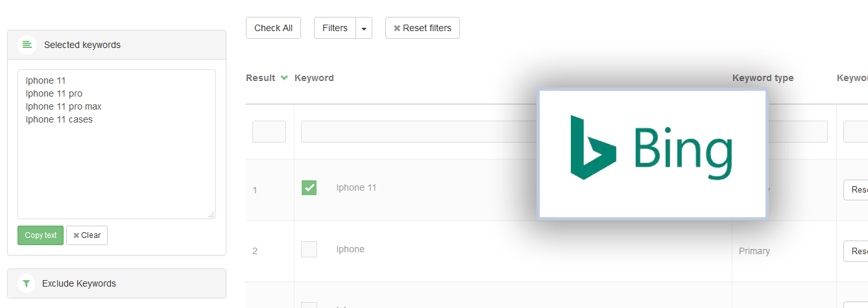Click the Check All button

coord(273,29)
